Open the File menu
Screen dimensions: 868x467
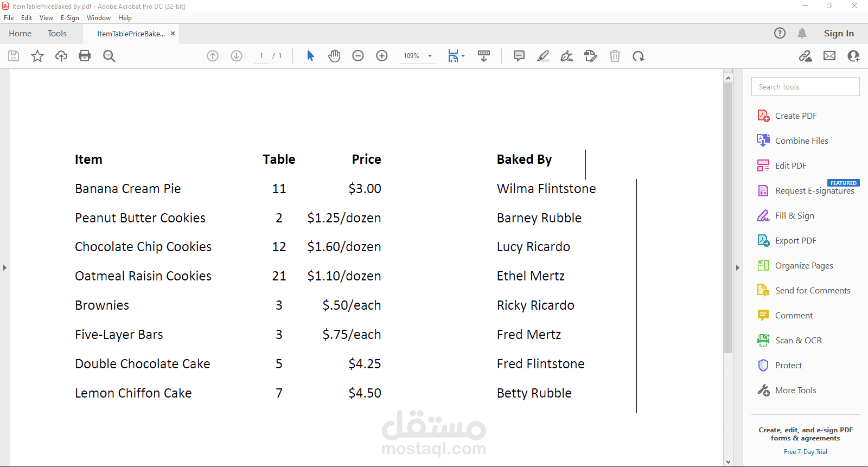(9, 18)
